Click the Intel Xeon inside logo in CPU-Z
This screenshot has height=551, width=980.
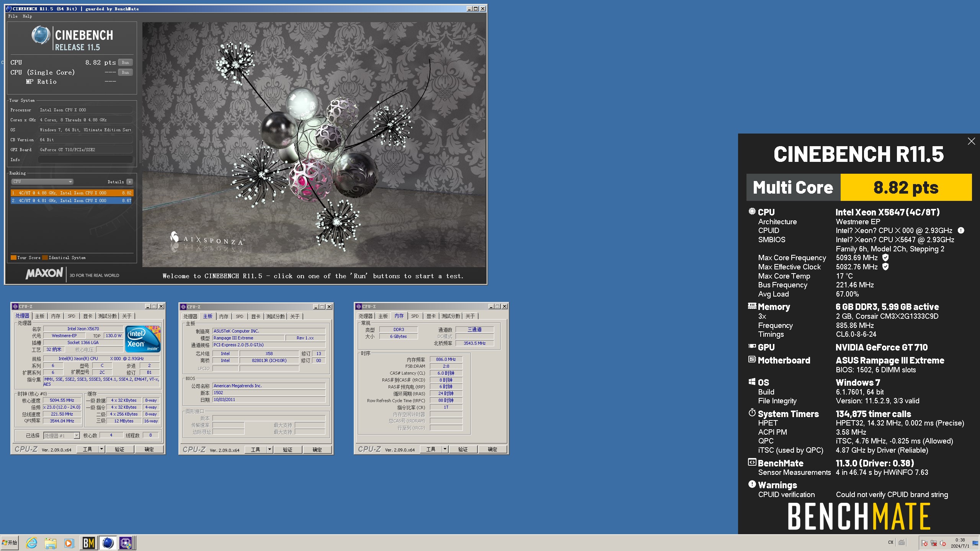pyautogui.click(x=143, y=339)
